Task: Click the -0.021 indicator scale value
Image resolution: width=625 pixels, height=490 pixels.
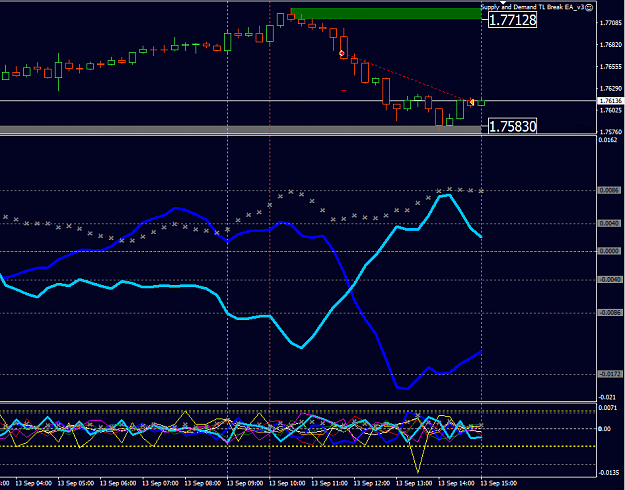Action: pyautogui.click(x=607, y=397)
